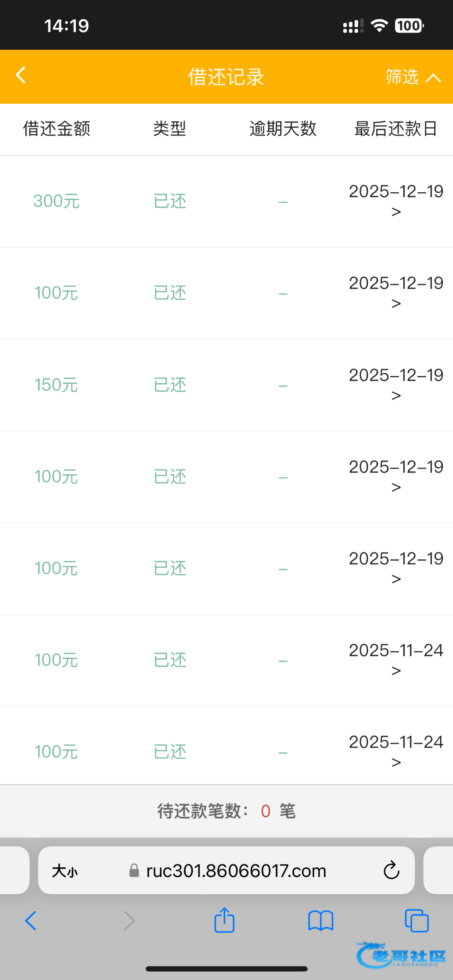The width and height of the screenshot is (453, 980).
Task: Tap the 老哥社区 watermark logo
Action: [402, 955]
